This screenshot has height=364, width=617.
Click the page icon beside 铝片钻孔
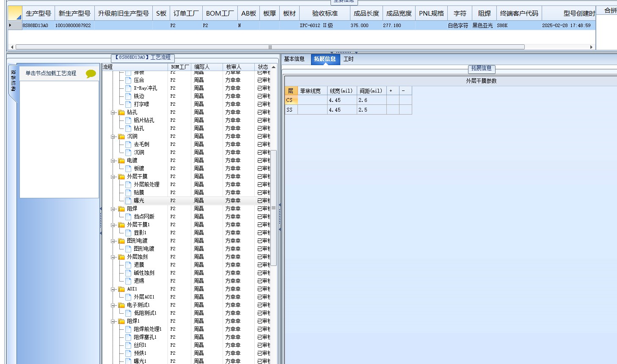tap(128, 120)
